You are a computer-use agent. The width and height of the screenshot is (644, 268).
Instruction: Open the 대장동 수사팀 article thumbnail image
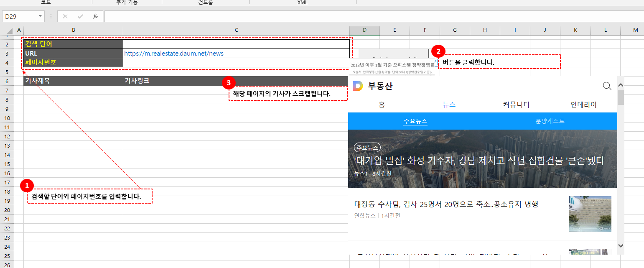pyautogui.click(x=590, y=214)
